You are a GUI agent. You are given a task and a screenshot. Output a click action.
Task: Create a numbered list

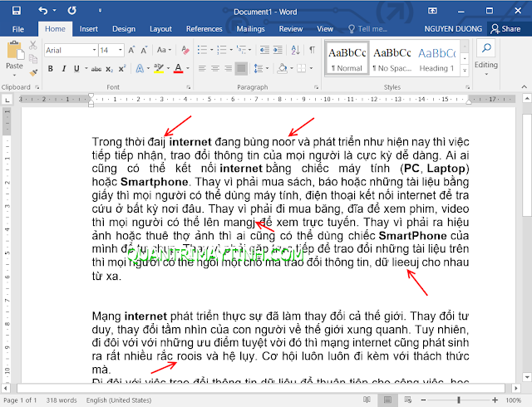pos(222,50)
